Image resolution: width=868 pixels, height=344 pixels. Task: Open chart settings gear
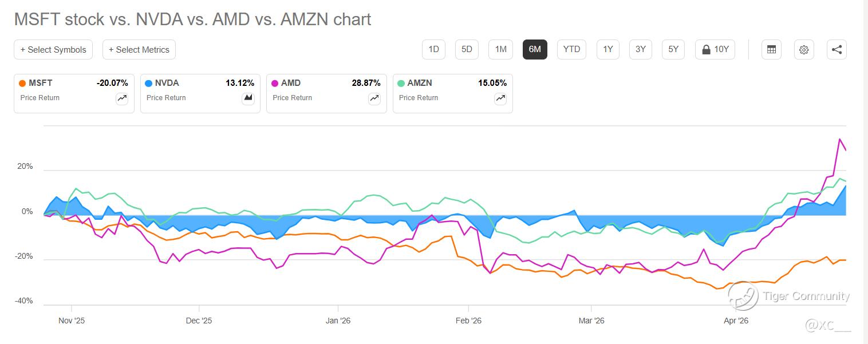pyautogui.click(x=804, y=49)
